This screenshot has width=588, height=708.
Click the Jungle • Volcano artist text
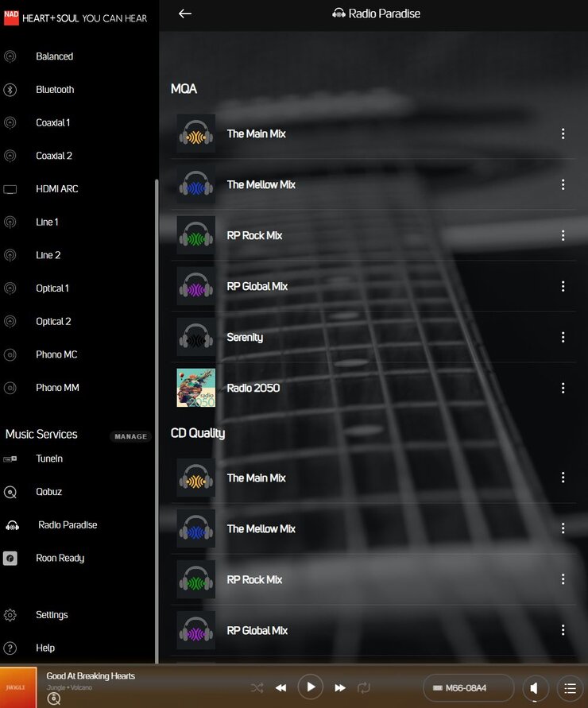[69, 687]
